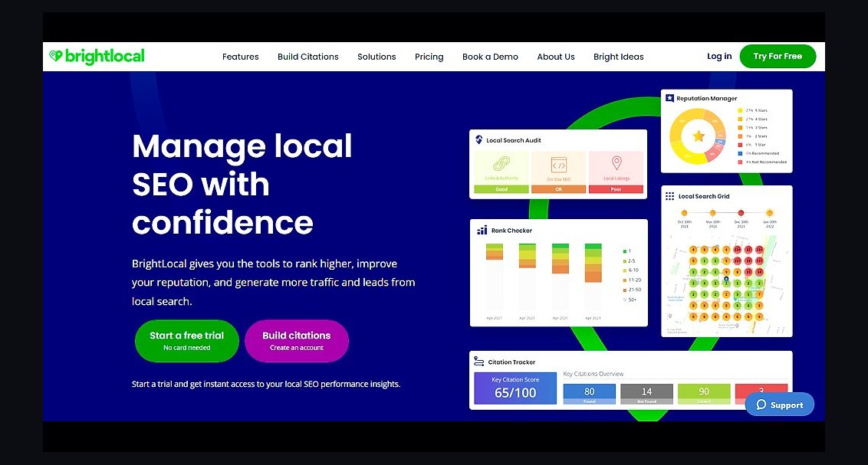Click the 'Start a trial and get instant access' text

click(266, 384)
